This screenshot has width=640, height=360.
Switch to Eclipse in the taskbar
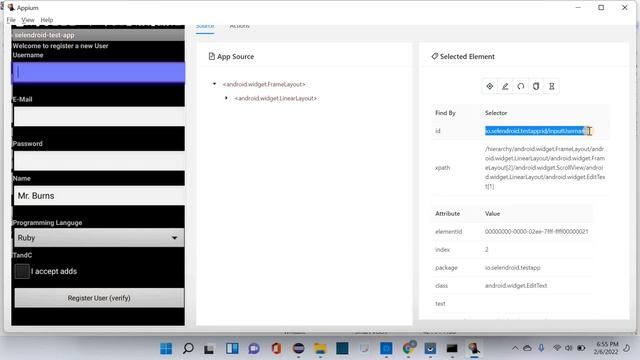298,348
